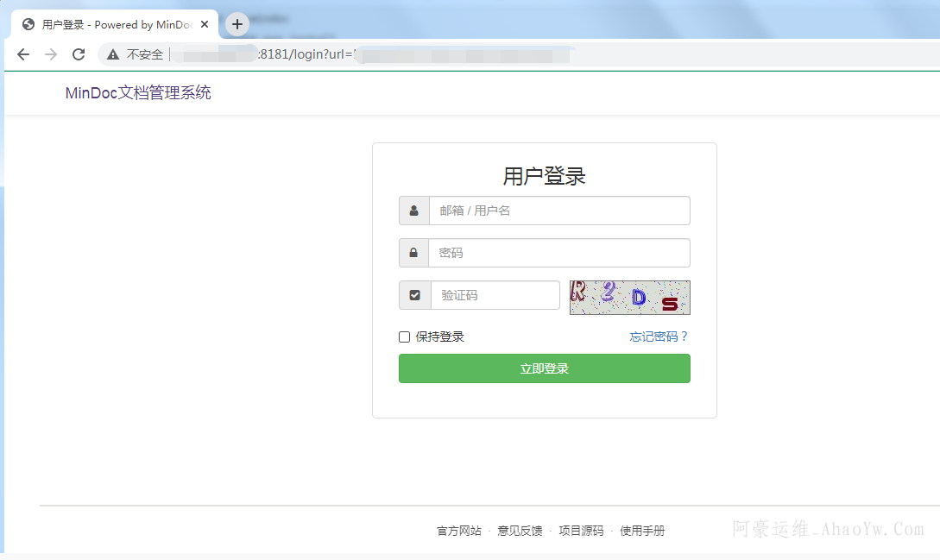Close the 用户登录 browser tab
The width and height of the screenshot is (940, 560).
click(205, 24)
